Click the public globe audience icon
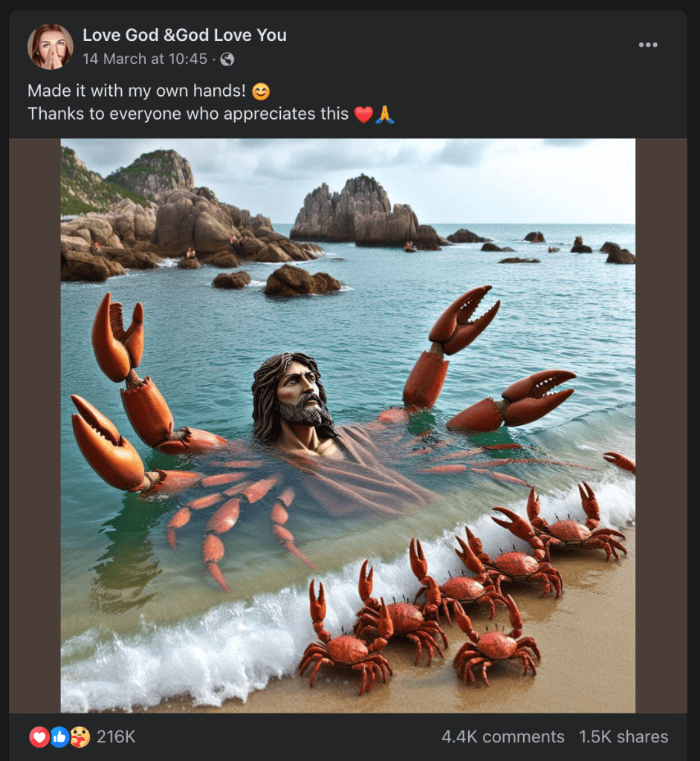700x761 pixels. point(227,59)
